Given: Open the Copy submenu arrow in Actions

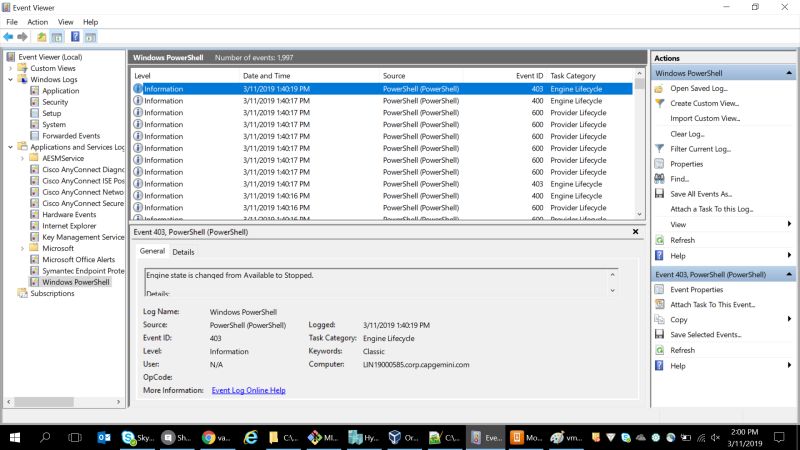Looking at the screenshot, I should 789,319.
